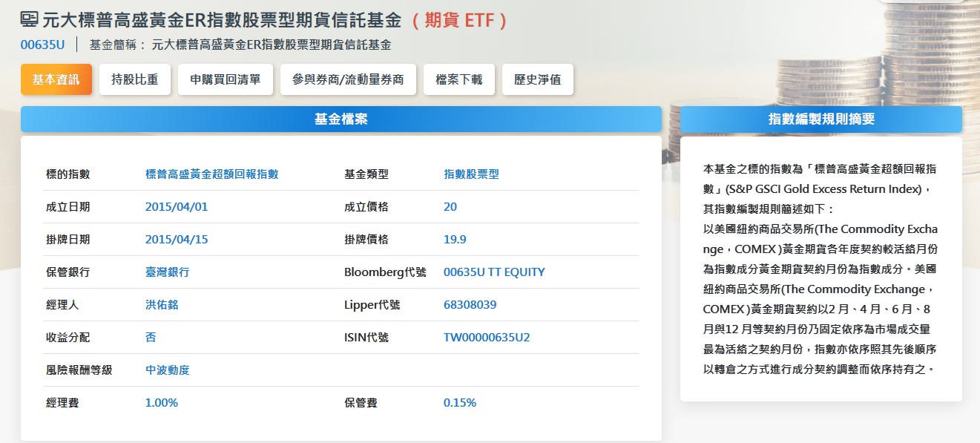Select the index name 標普高盛黃金超額回報指數
Viewport: 980px width, 443px height.
click(x=212, y=174)
